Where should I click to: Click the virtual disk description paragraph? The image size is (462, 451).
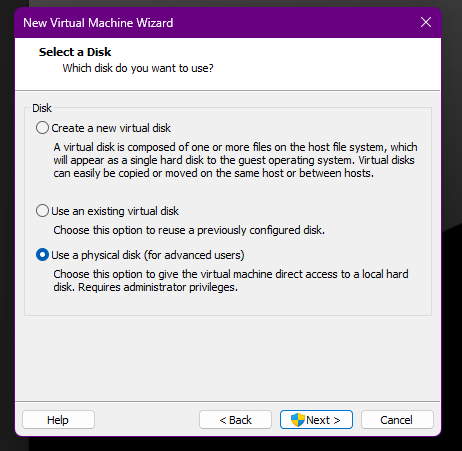pyautogui.click(x=235, y=160)
